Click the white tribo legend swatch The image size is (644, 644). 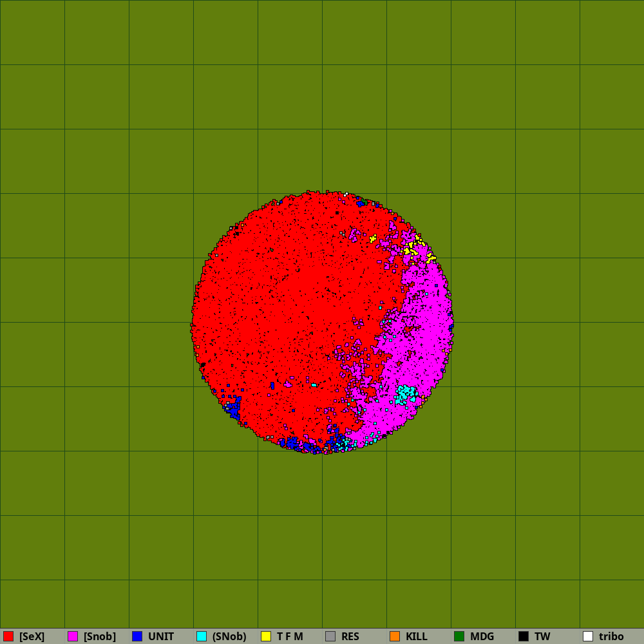[x=588, y=636]
